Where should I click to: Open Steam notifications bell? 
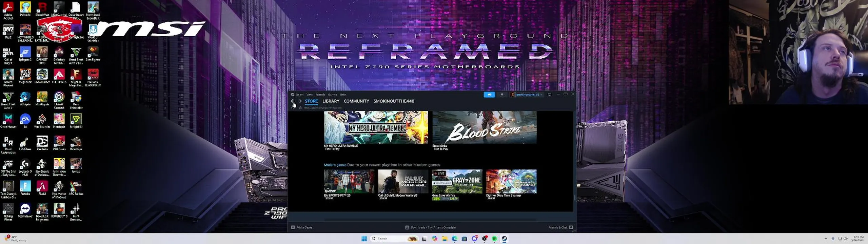pos(502,95)
